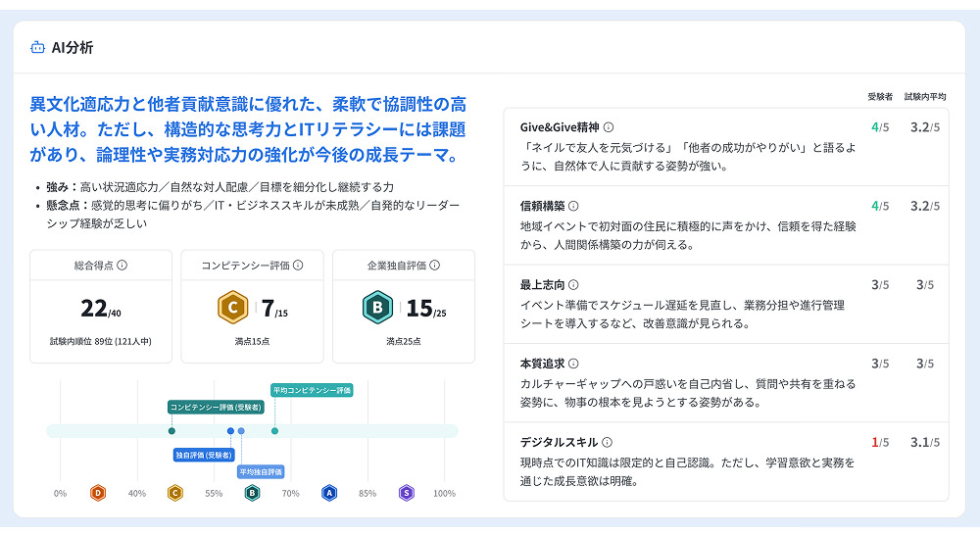Click the Give&Give精神 average 3.2/5
Viewport: 980px width, 535px height.
pyautogui.click(x=925, y=127)
